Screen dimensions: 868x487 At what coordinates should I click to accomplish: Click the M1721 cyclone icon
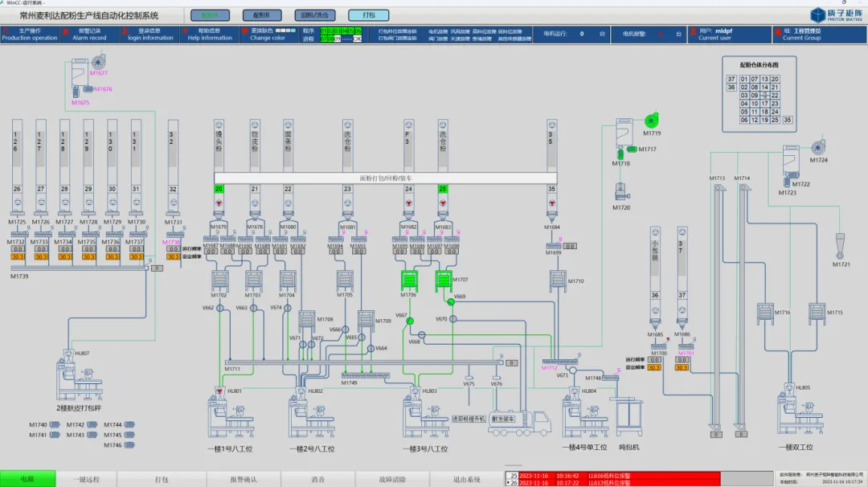tap(840, 246)
